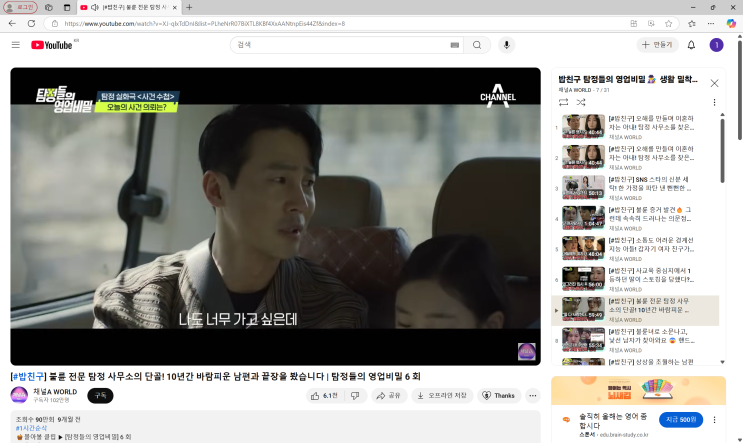Like the video showing 6.1천
743x443 pixels.
(x=325, y=396)
